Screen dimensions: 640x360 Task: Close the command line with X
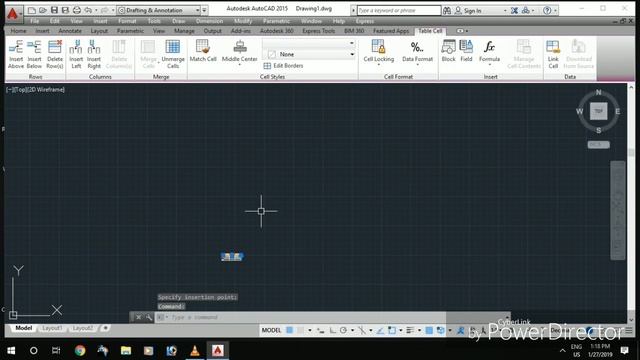[x=138, y=317]
